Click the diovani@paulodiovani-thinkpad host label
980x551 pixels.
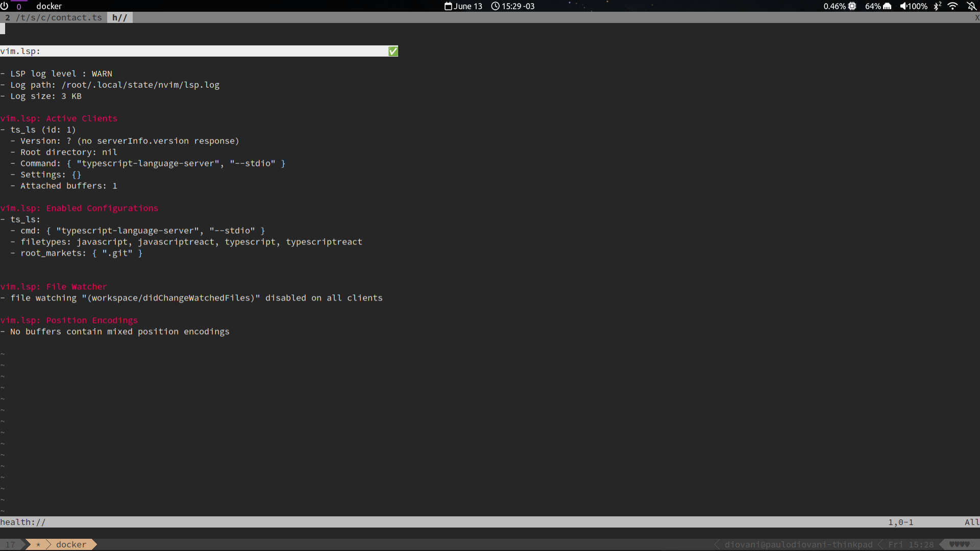tap(799, 544)
